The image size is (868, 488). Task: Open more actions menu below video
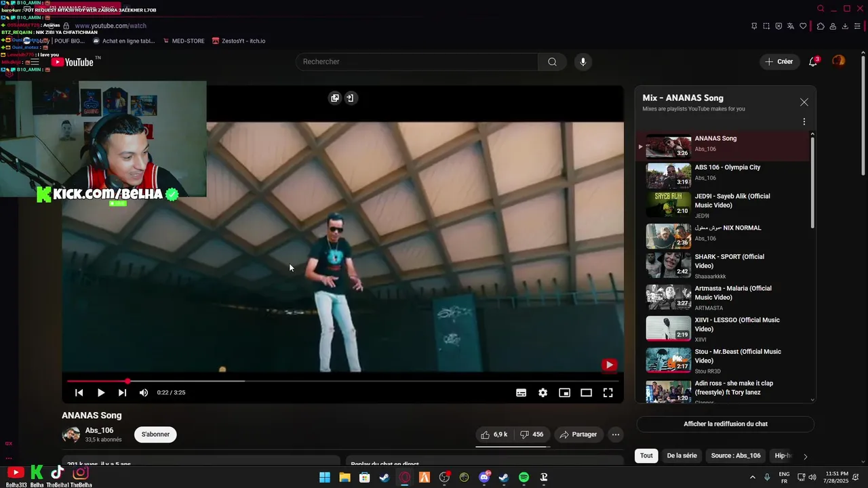tap(616, 434)
